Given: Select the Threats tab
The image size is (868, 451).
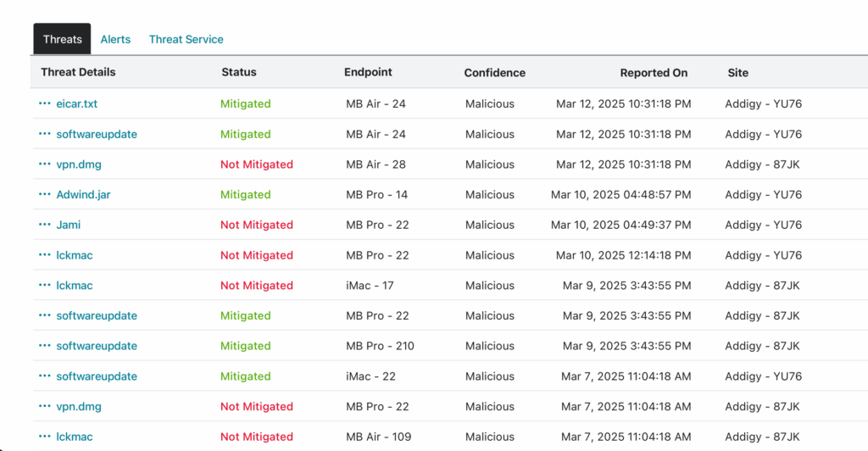Looking at the screenshot, I should pyautogui.click(x=62, y=39).
